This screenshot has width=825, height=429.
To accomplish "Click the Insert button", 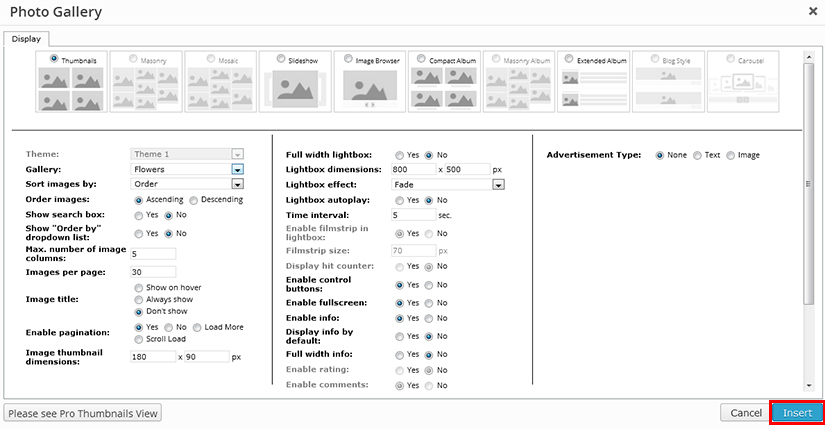I will click(x=797, y=413).
